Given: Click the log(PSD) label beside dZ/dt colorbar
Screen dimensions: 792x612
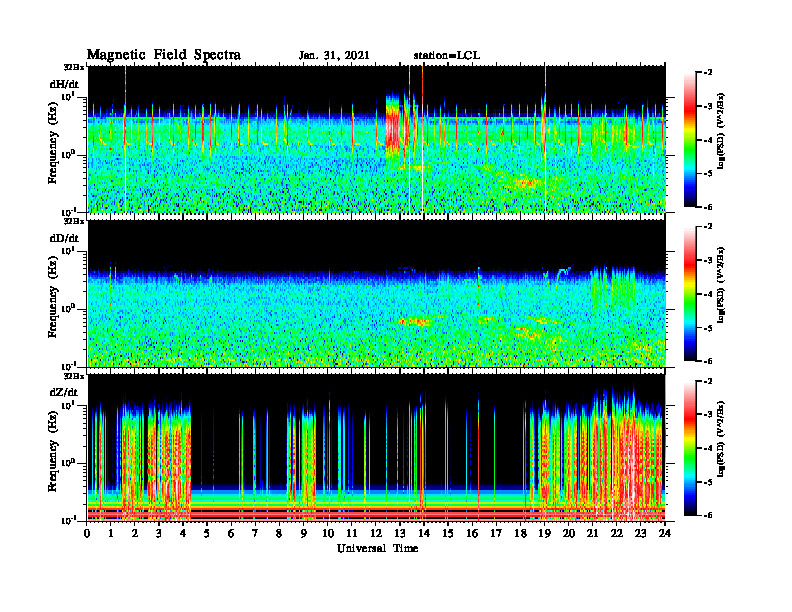Looking at the screenshot, I should coord(721,439).
